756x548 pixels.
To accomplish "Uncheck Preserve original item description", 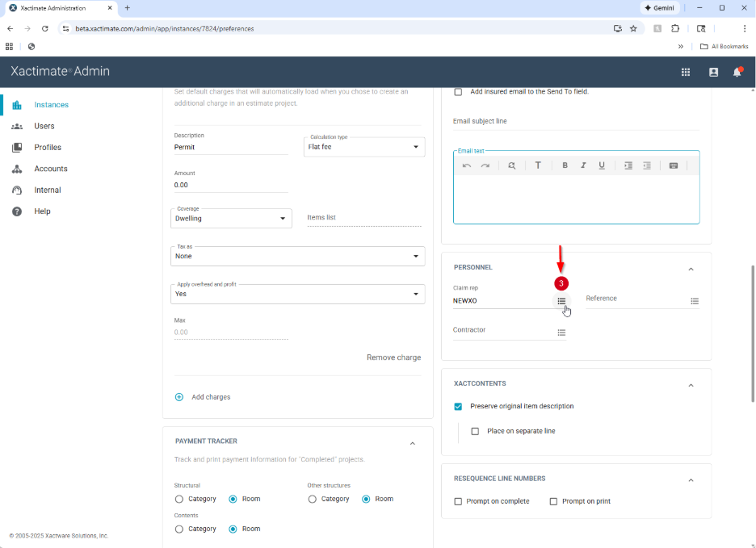I will pyautogui.click(x=458, y=406).
